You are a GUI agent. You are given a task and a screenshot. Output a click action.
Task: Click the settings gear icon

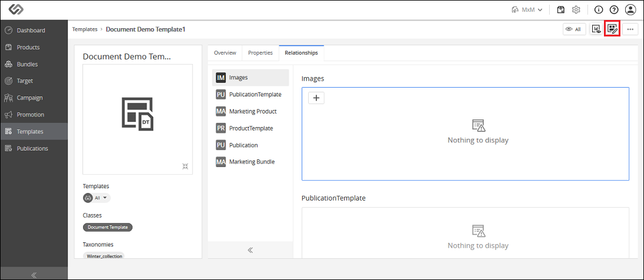[576, 9]
